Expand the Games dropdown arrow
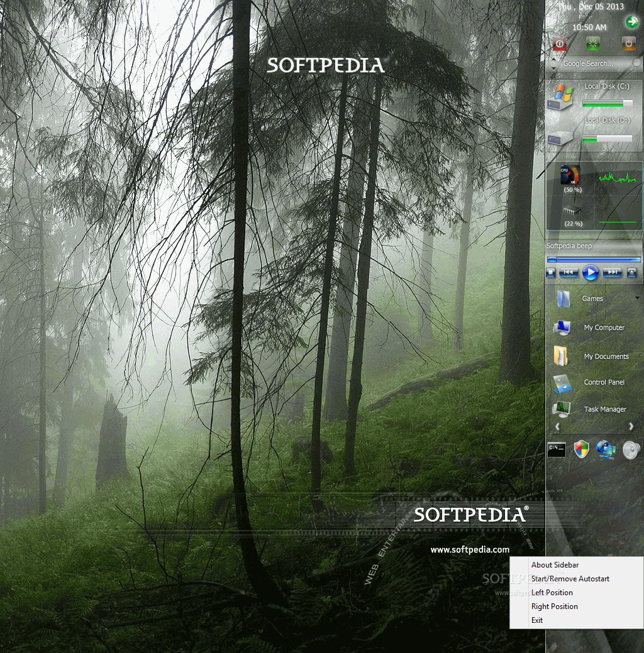This screenshot has width=644, height=653. [637, 298]
